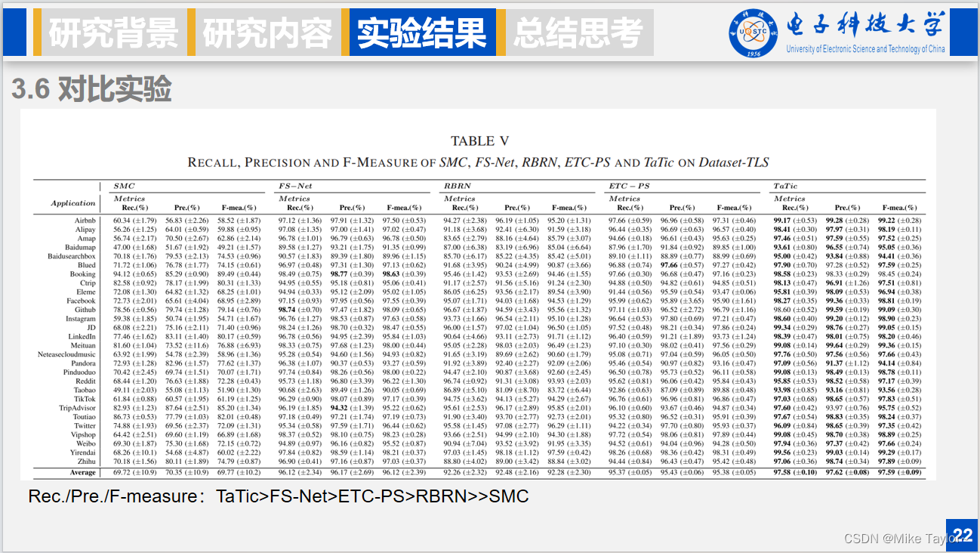Select the Blued row label
This screenshot has width=980, height=553.
[87, 265]
